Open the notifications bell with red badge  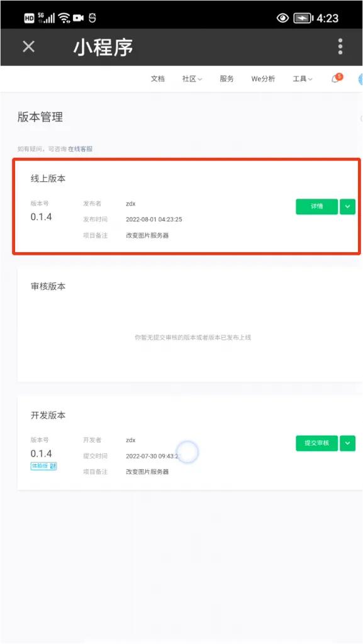[x=336, y=79]
